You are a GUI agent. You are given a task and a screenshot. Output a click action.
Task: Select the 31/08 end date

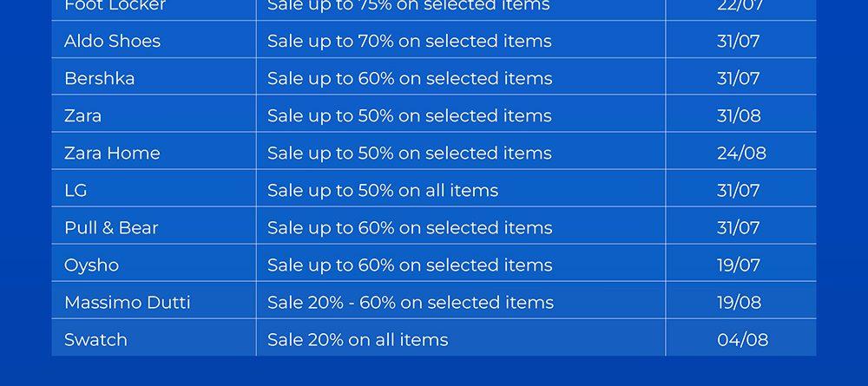(739, 115)
